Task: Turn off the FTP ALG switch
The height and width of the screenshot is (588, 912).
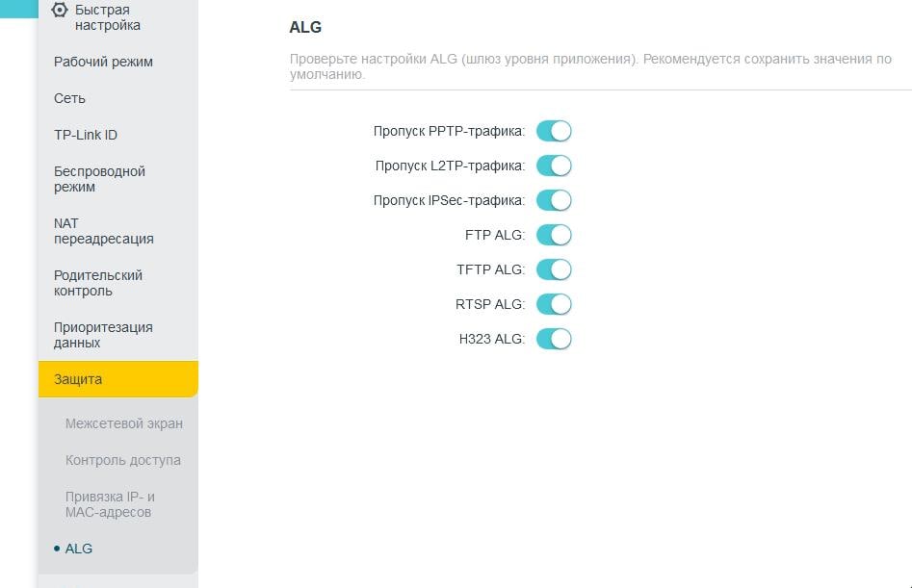Action: tap(554, 235)
